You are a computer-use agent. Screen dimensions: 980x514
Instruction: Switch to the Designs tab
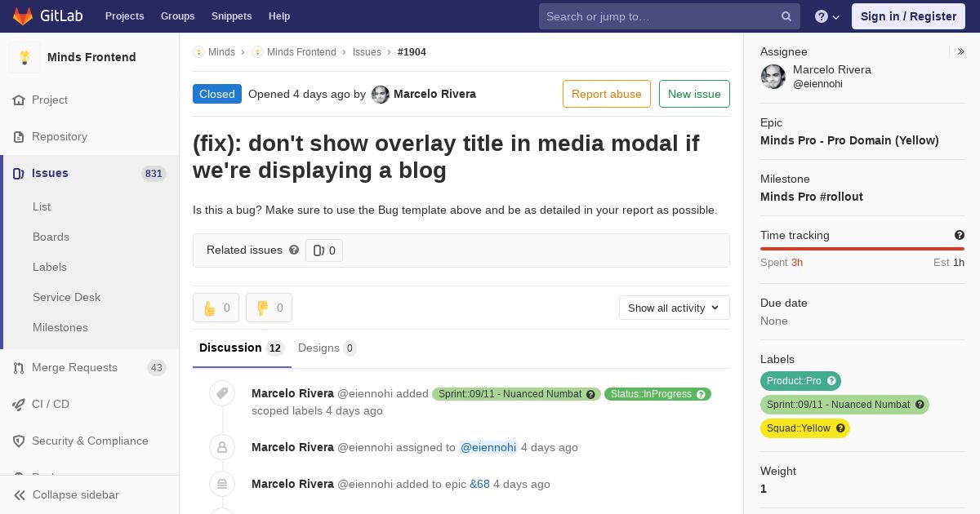click(327, 348)
